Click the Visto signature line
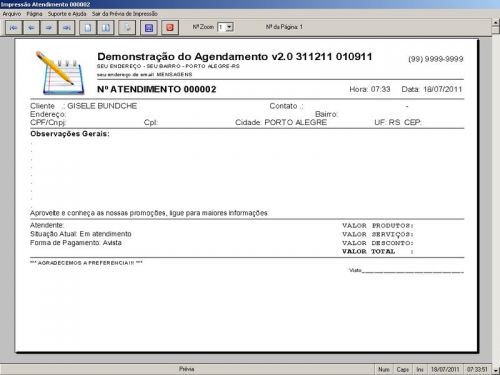Image resolution: width=500 pixels, height=375 pixels. [x=406, y=270]
